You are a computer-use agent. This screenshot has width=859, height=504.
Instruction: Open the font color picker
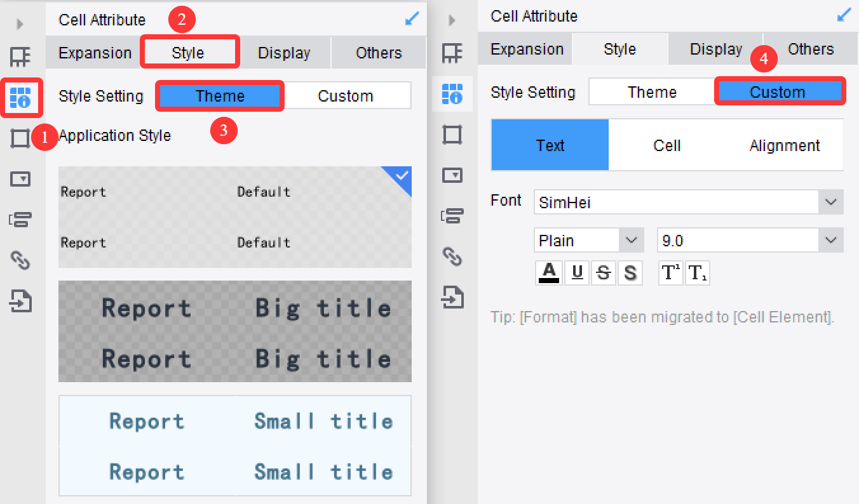tap(548, 272)
